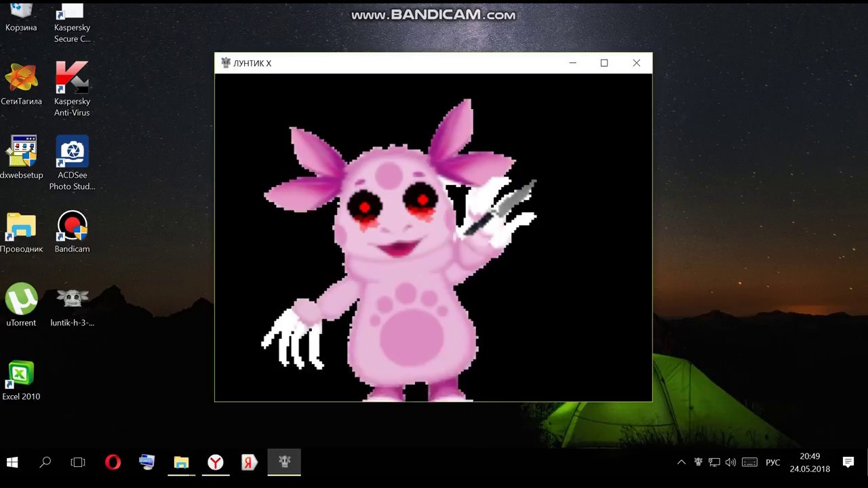Open Task View on the taskbar
The width and height of the screenshot is (868, 488).
pyautogui.click(x=78, y=462)
